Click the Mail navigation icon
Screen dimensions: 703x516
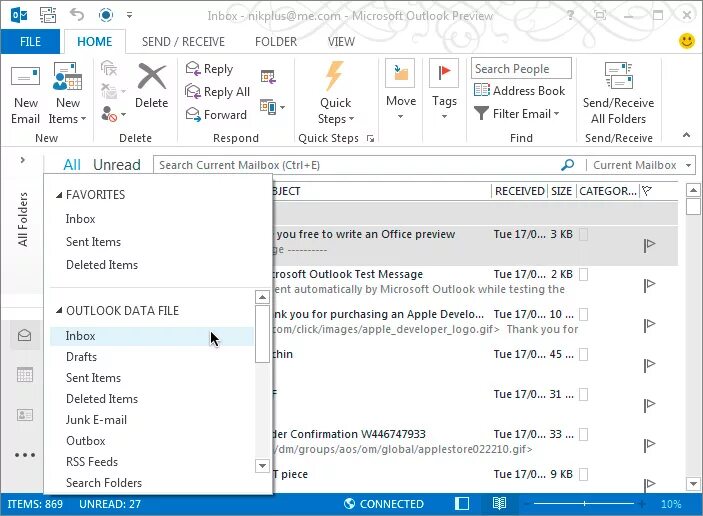(x=25, y=335)
